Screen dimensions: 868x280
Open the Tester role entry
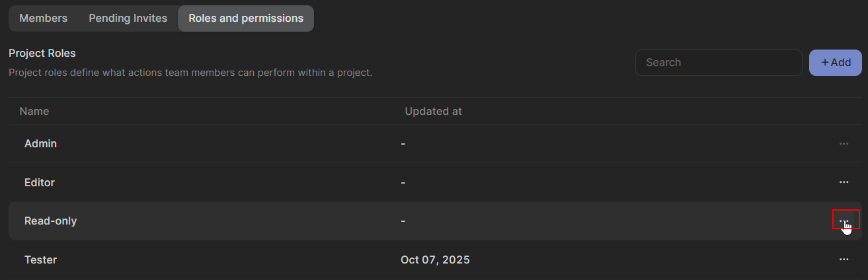pyautogui.click(x=40, y=260)
